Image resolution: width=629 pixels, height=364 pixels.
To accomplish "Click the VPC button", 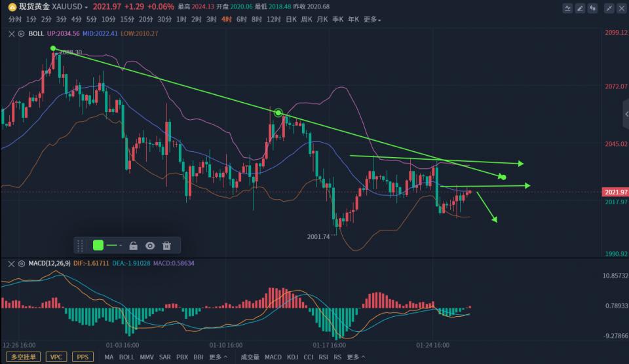I will click(x=56, y=357).
